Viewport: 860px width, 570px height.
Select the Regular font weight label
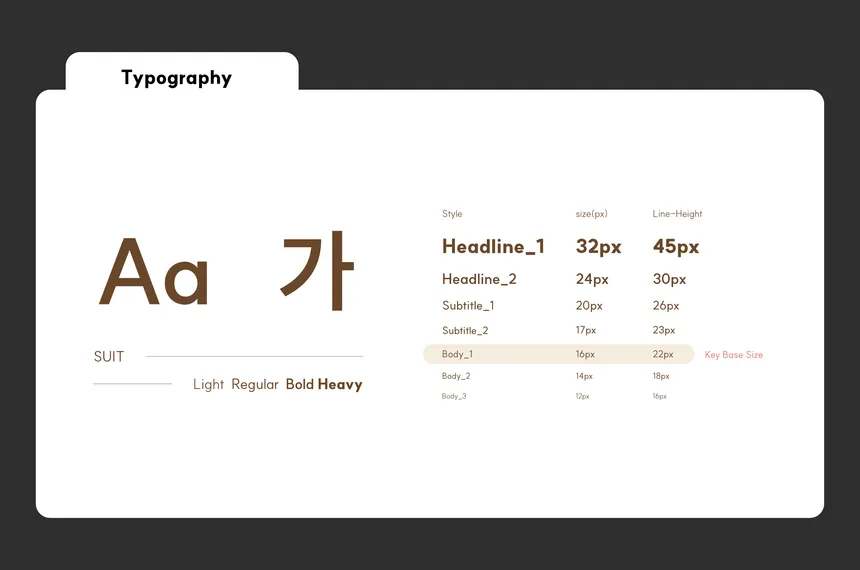(x=255, y=385)
